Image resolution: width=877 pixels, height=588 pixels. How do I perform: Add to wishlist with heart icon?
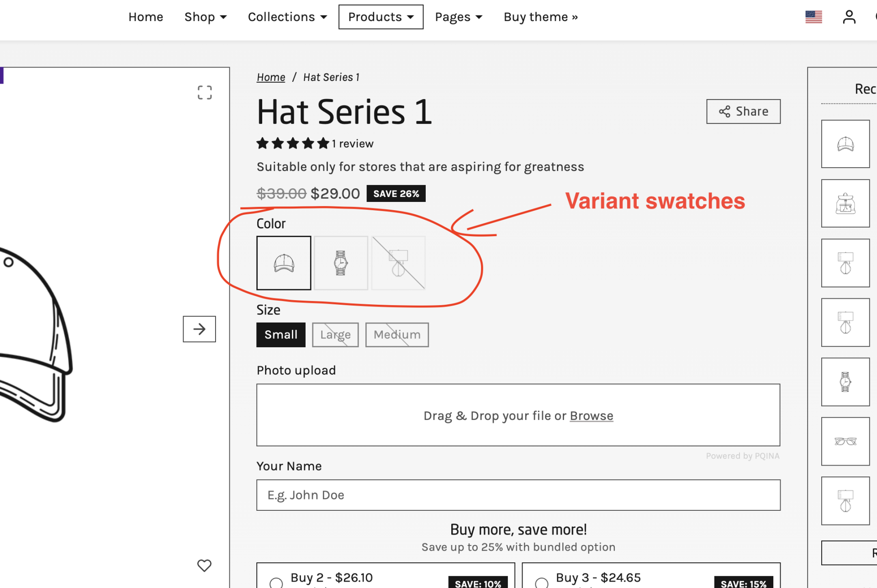204,566
